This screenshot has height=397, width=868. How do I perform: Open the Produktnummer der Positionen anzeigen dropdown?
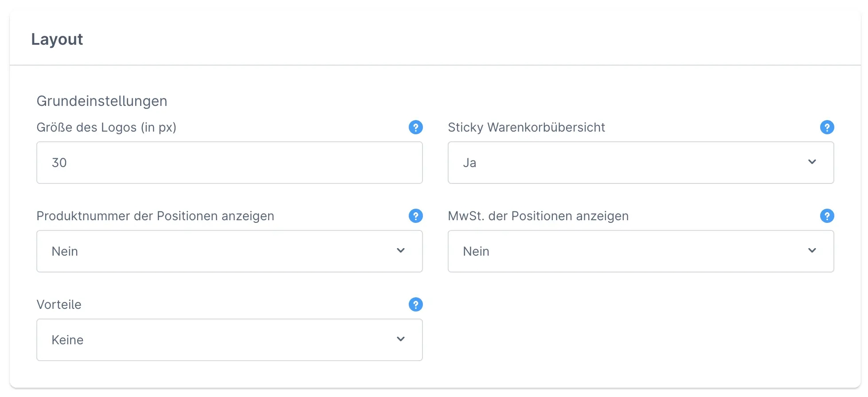point(213,251)
